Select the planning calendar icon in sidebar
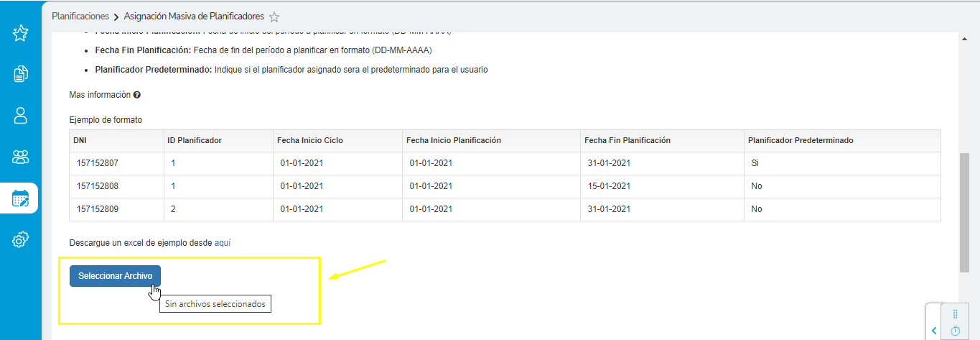 [20, 198]
